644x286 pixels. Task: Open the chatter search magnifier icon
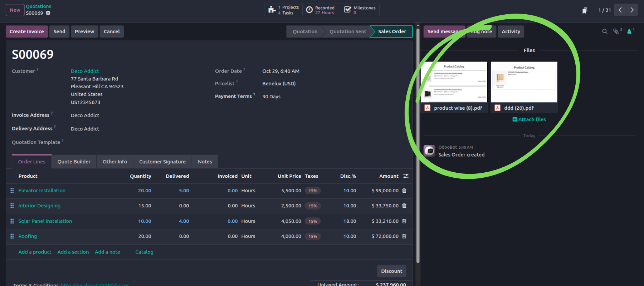click(605, 31)
